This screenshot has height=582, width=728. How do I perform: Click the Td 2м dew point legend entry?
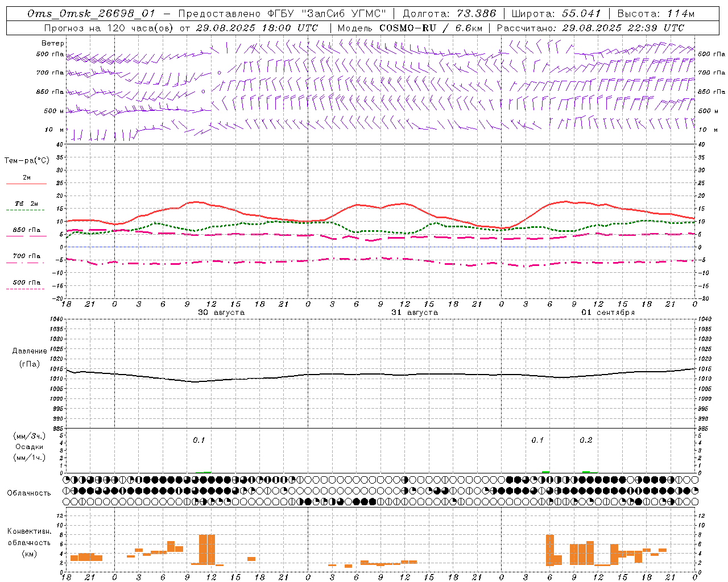pyautogui.click(x=27, y=203)
